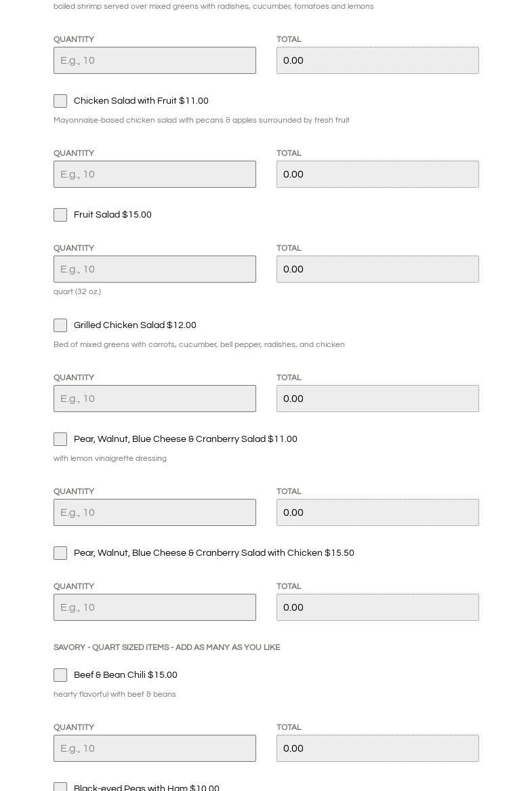
Task: Focus the Chicken Salad with Fruit quantity field
Action: click(x=155, y=174)
